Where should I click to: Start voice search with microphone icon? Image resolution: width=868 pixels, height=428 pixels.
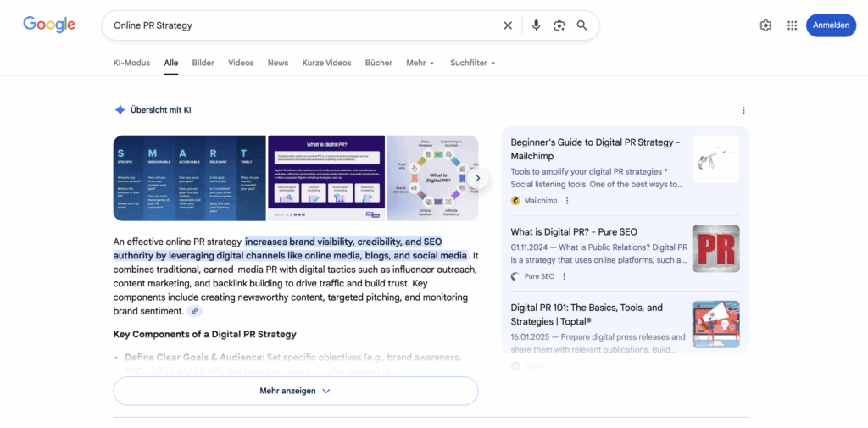coord(536,25)
